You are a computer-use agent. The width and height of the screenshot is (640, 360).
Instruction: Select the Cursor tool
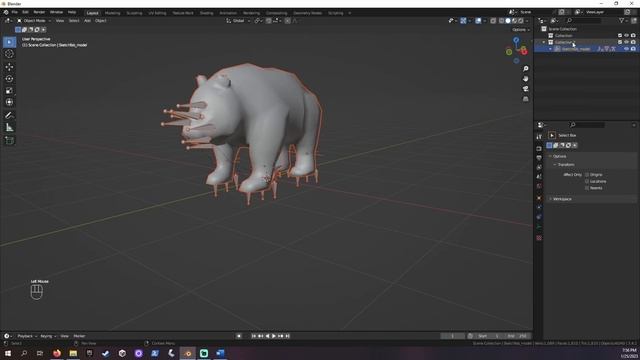[x=9, y=54]
